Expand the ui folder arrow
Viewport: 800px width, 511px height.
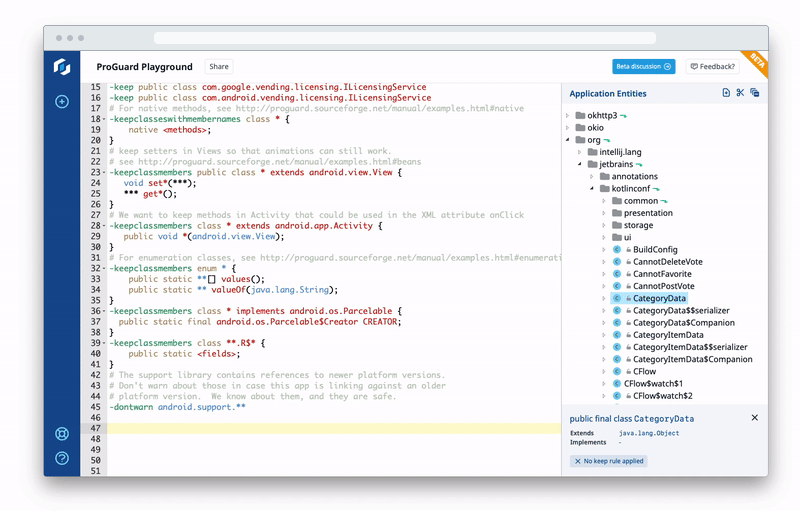coord(604,238)
